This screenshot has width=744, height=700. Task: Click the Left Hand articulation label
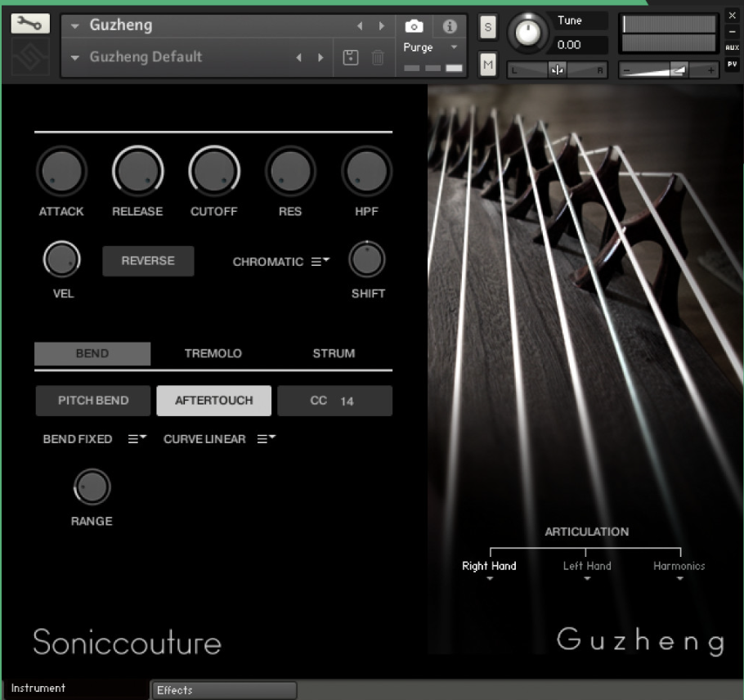coord(587,566)
